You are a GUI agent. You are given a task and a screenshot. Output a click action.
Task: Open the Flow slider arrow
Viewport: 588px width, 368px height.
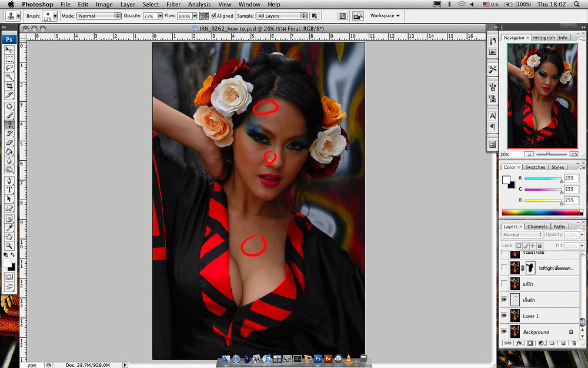(x=194, y=16)
